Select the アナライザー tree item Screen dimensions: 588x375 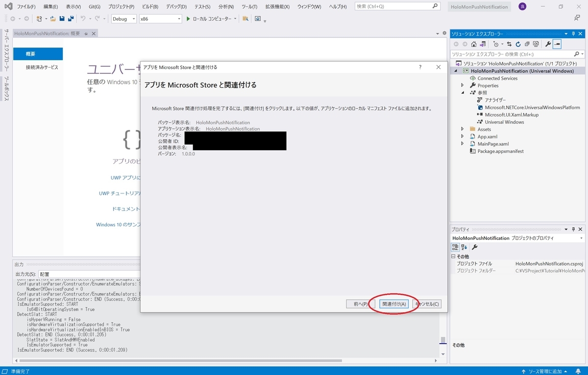[495, 100]
